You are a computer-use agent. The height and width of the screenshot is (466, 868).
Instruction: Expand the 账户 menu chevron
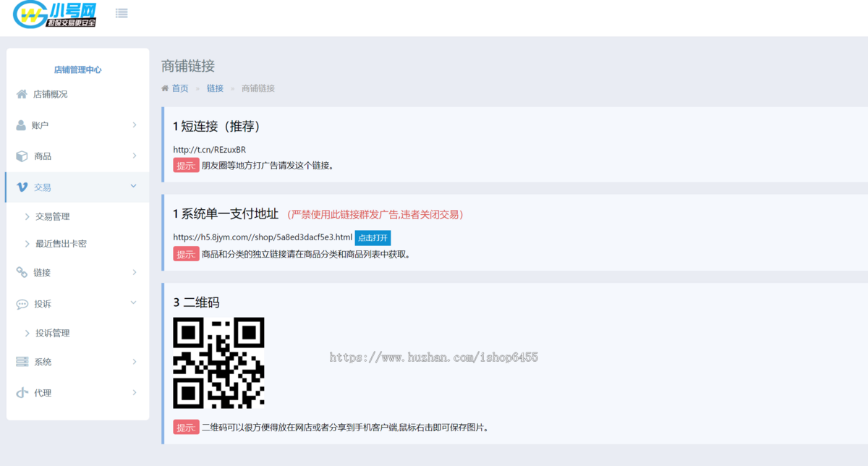135,125
